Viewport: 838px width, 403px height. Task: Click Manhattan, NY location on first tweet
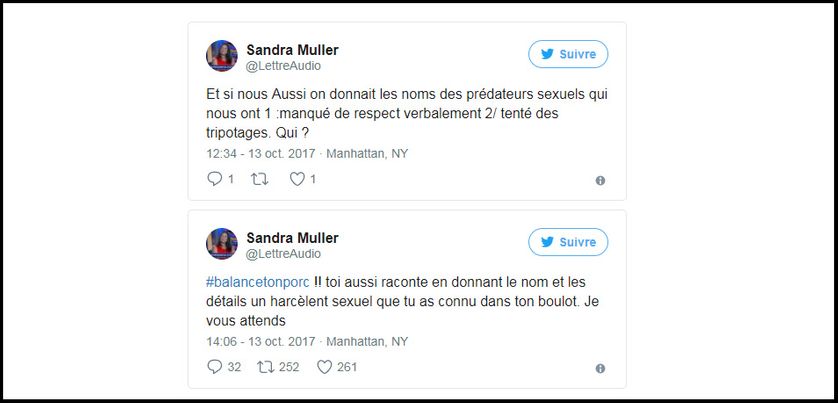tap(367, 154)
